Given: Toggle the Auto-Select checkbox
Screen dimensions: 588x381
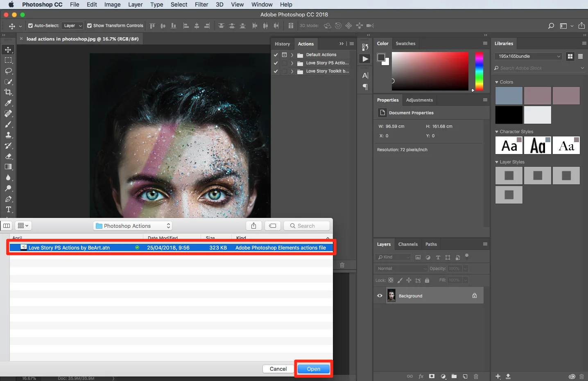Looking at the screenshot, I should point(30,25).
